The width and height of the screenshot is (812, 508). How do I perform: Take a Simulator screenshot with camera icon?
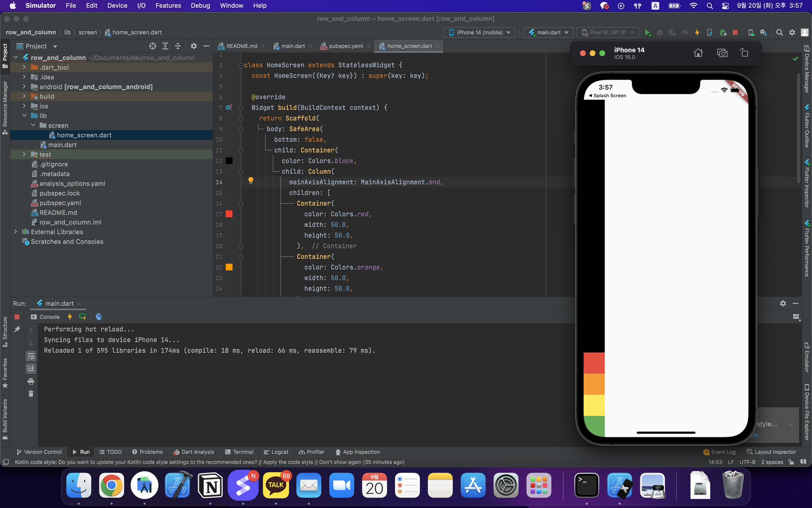tap(722, 53)
